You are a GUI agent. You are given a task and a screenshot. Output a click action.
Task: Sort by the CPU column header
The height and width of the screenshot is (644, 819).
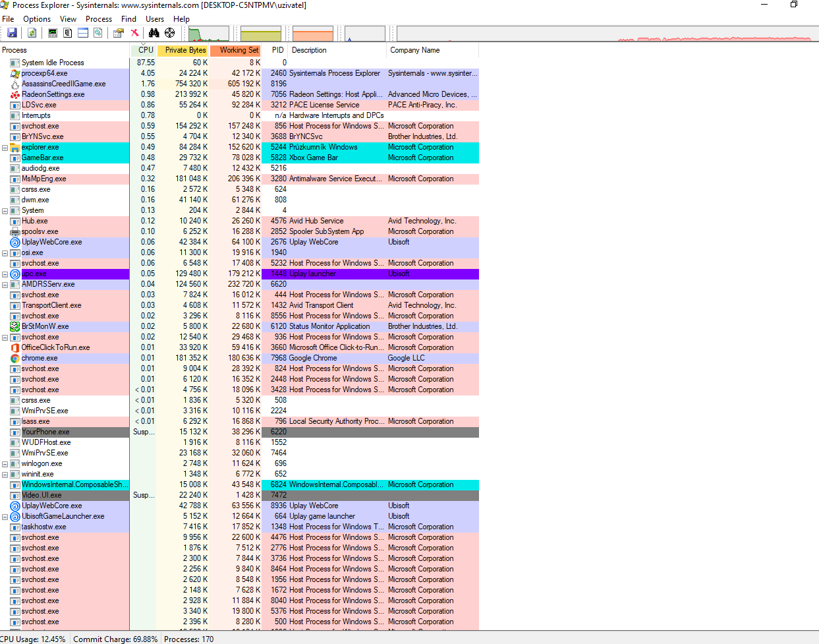[x=146, y=50]
